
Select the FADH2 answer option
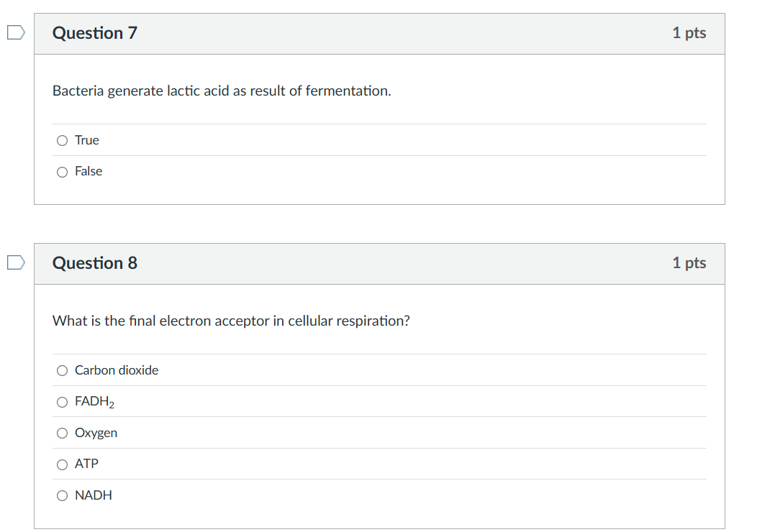(x=62, y=402)
